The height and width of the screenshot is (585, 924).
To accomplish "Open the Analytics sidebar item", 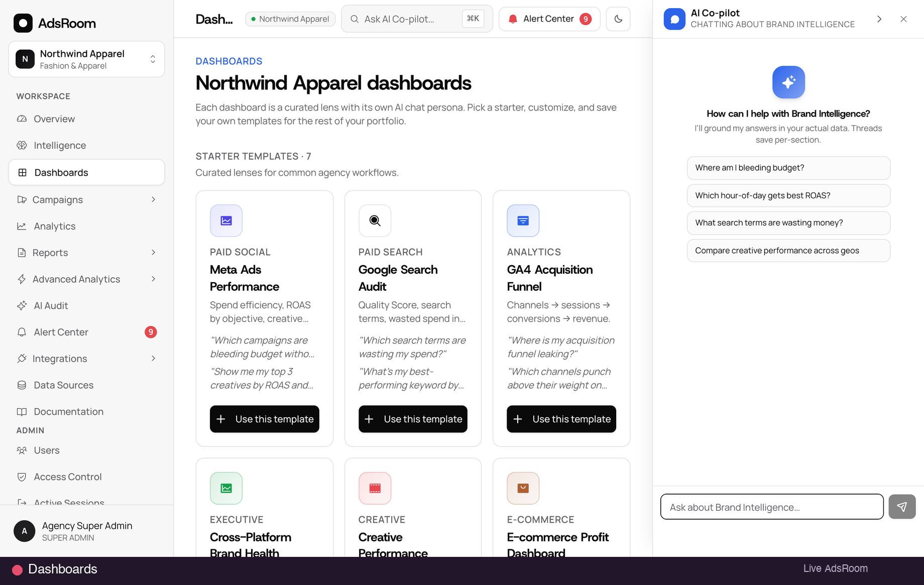I will coord(86,226).
